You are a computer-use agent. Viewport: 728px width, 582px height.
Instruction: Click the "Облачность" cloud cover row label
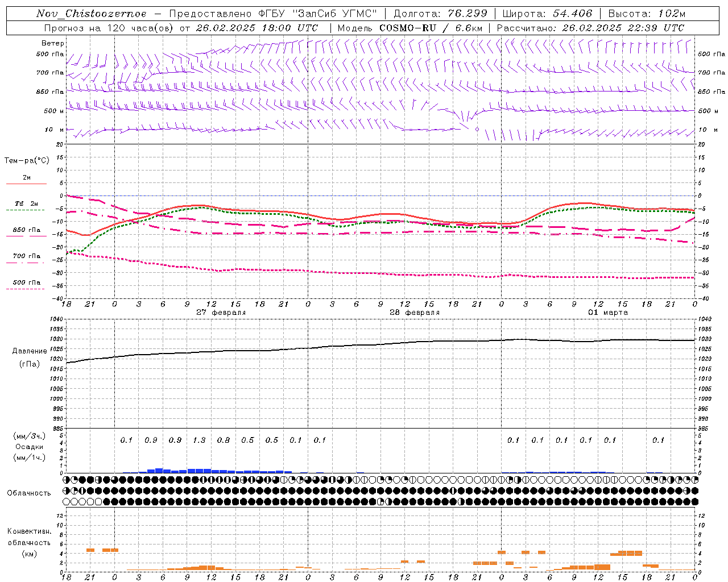click(x=29, y=493)
